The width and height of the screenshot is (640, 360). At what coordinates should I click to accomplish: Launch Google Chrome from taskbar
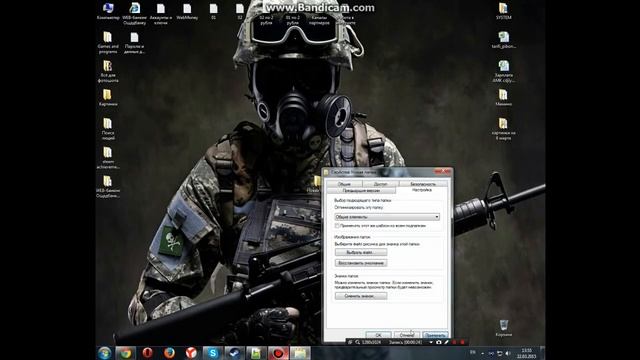click(x=126, y=353)
